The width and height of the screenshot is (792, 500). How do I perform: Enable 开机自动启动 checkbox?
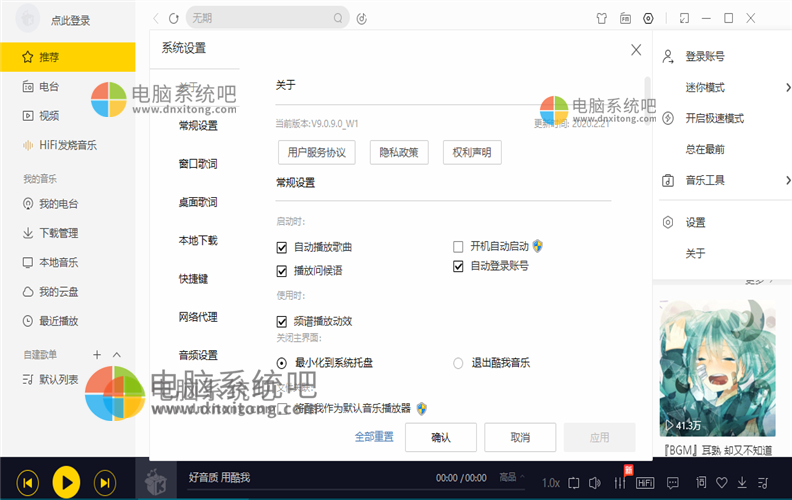(458, 246)
